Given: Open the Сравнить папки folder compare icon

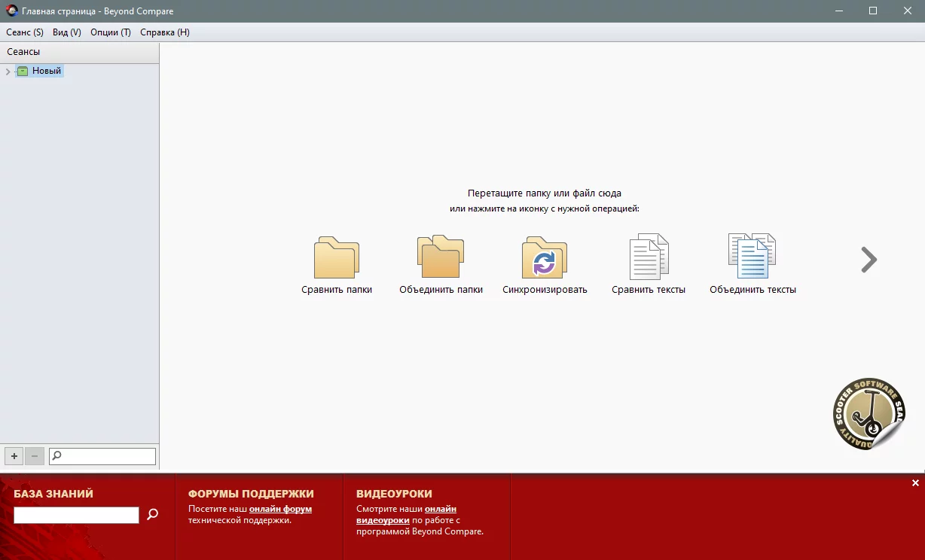Looking at the screenshot, I should (x=337, y=258).
